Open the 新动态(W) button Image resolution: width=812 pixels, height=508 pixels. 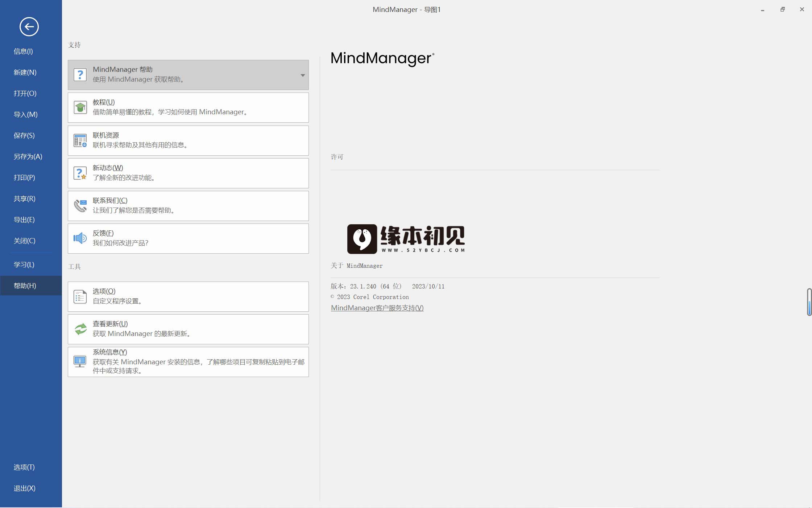click(188, 173)
